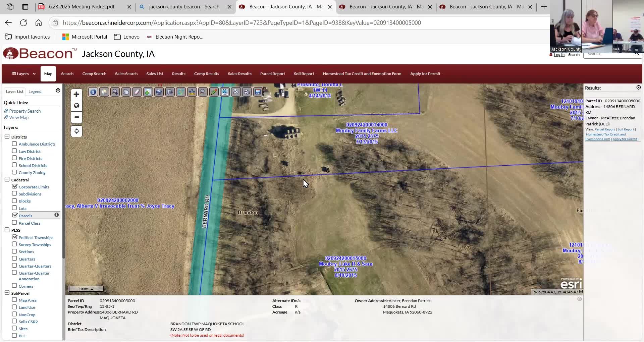Toggle the Parcels layer checkbox
Image resolution: width=644 pixels, height=342 pixels.
point(14,215)
